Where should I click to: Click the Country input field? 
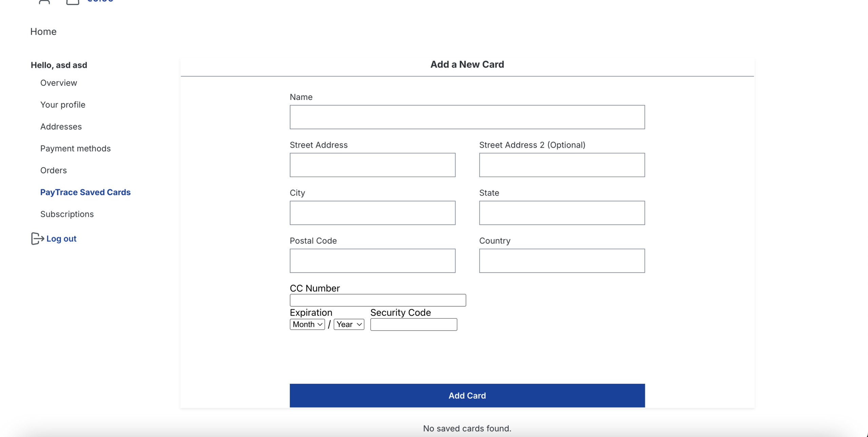(561, 261)
